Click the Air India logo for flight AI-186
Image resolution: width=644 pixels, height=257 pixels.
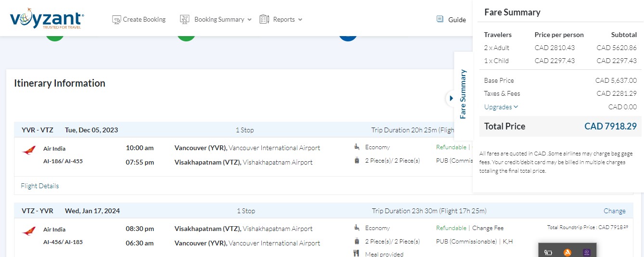[29, 151]
